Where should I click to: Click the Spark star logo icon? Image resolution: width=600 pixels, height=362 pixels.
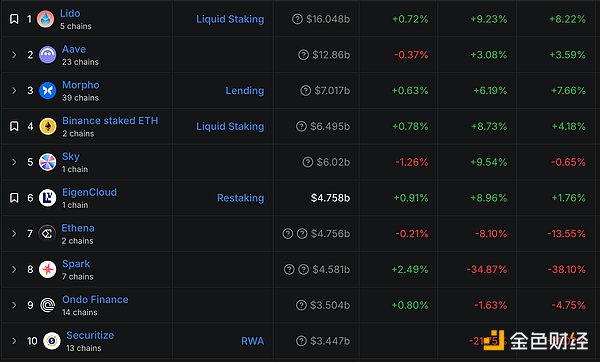(48, 269)
